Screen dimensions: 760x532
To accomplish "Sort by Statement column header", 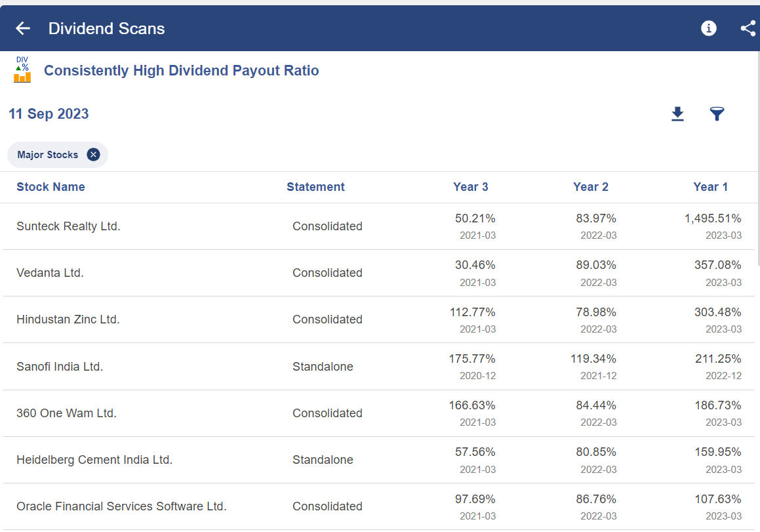I will click(x=315, y=187).
